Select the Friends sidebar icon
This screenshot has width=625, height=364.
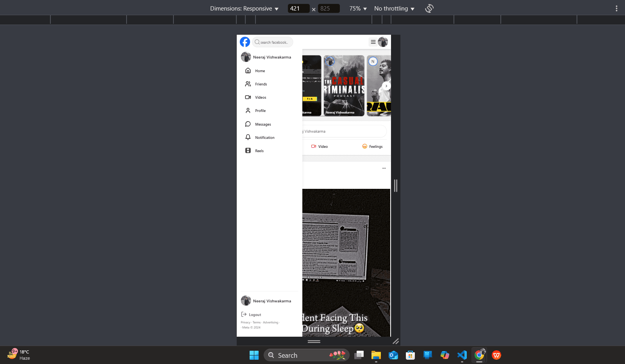pos(248,83)
